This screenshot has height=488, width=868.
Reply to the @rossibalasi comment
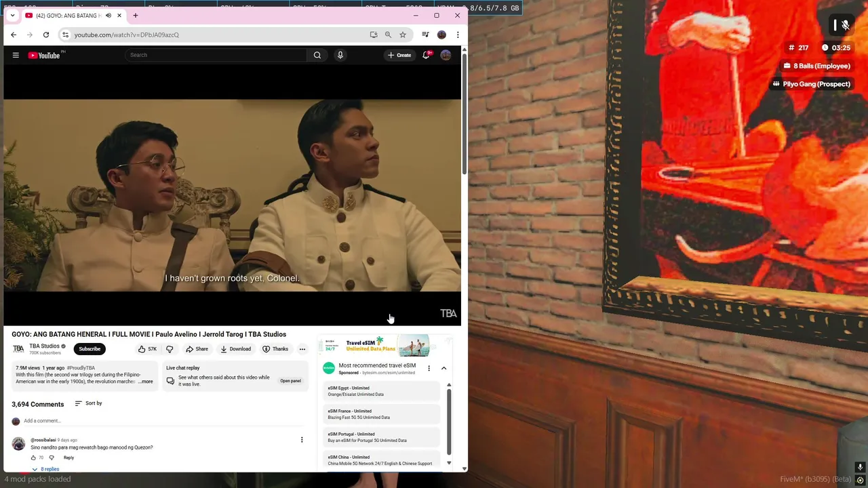pyautogui.click(x=68, y=458)
